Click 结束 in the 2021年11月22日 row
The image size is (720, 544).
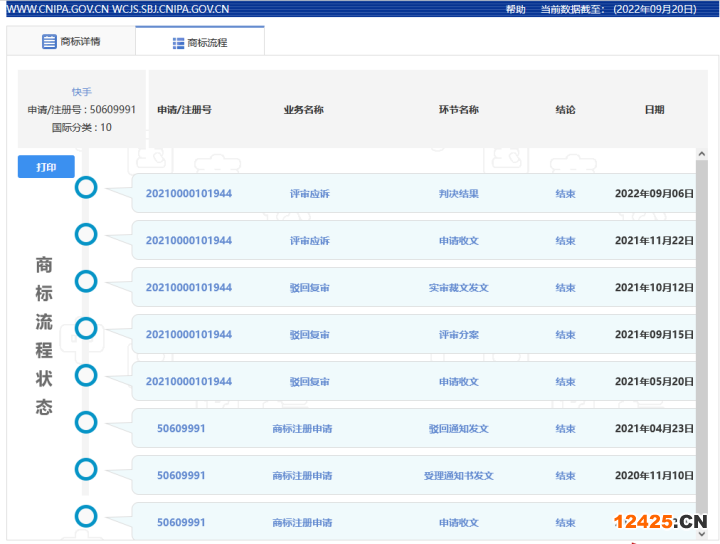coord(565,241)
